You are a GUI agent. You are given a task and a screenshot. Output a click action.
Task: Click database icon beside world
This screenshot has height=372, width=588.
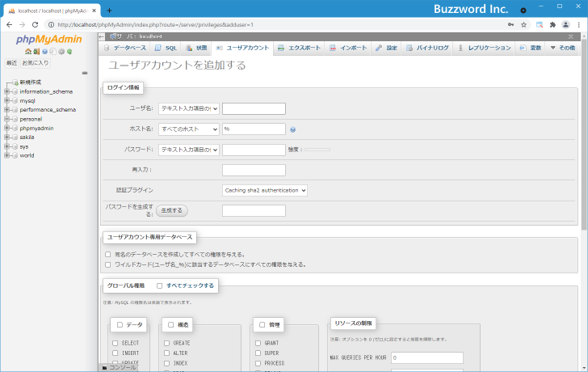[x=15, y=155]
